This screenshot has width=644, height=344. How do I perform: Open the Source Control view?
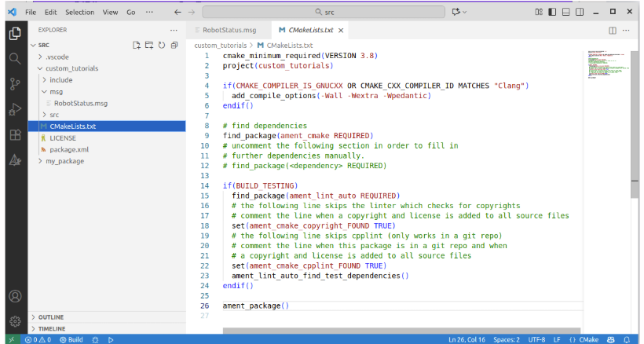click(x=14, y=84)
